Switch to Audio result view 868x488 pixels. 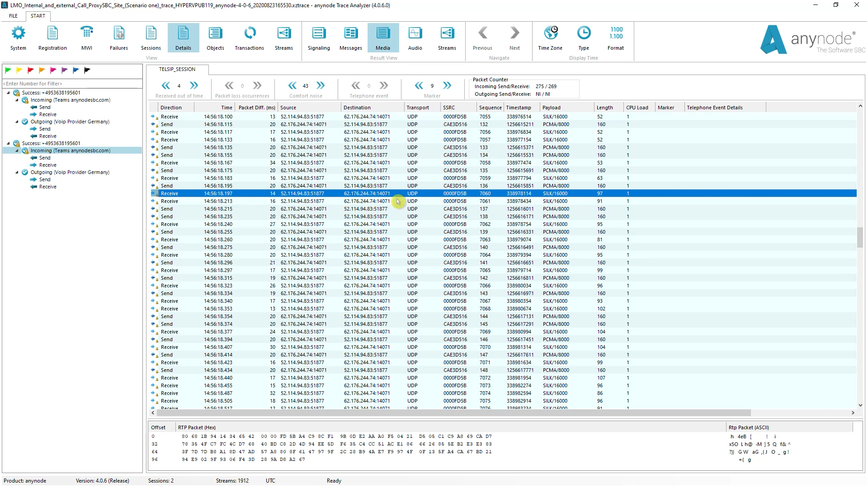(415, 38)
